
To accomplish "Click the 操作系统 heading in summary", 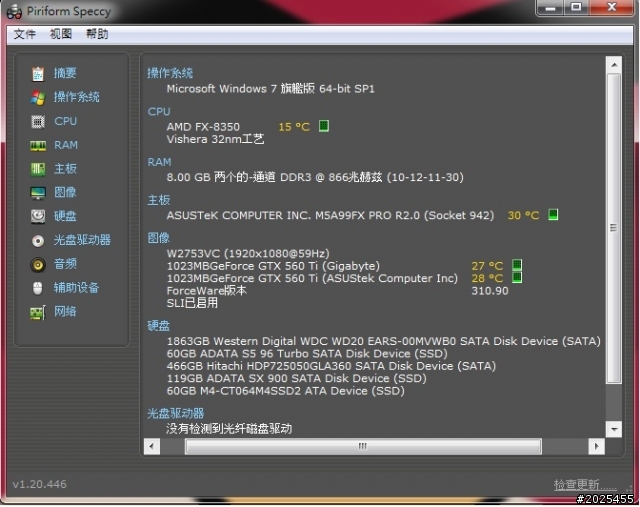I will tap(170, 73).
